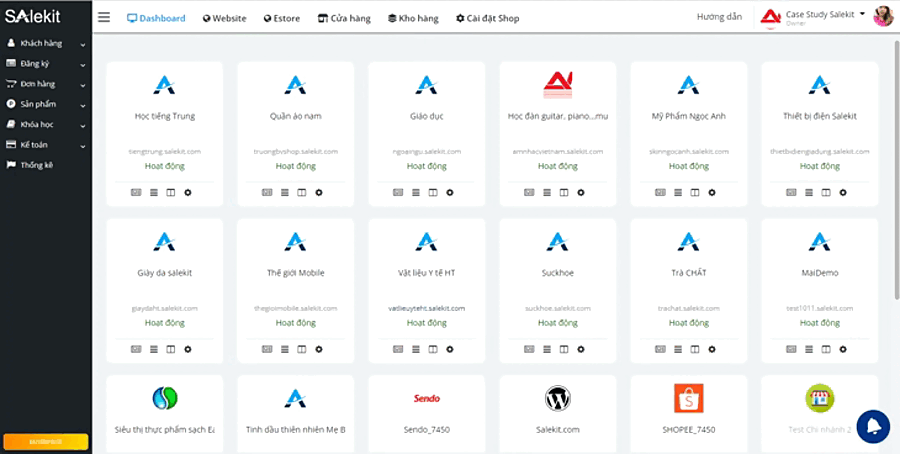Click the Tinh dầu thiên nhiên card title

[296, 429]
